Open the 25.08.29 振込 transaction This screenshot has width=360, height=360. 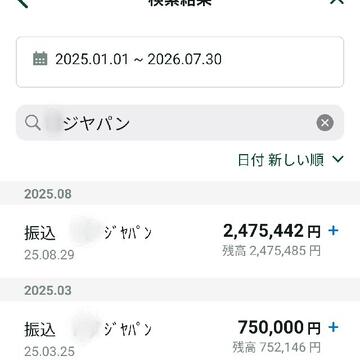(x=180, y=242)
